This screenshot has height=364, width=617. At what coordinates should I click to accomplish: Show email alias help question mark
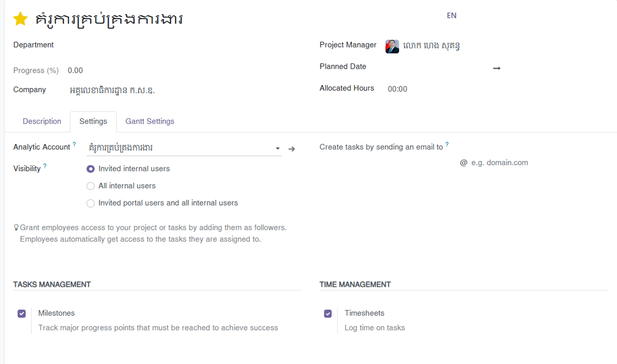tap(447, 144)
